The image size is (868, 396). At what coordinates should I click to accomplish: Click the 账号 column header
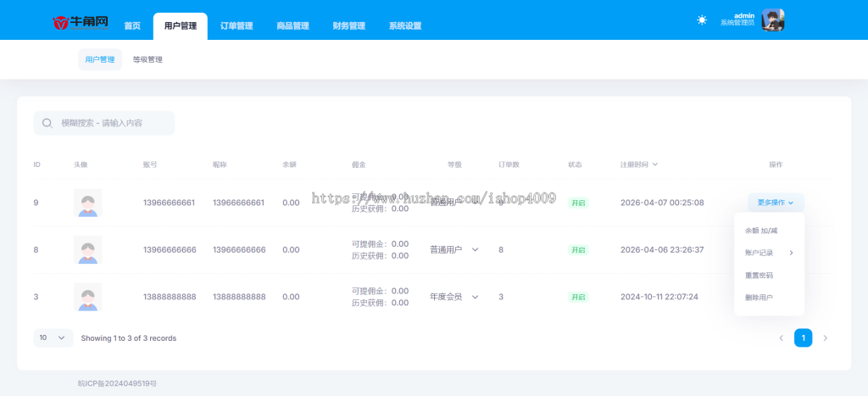pos(150,165)
